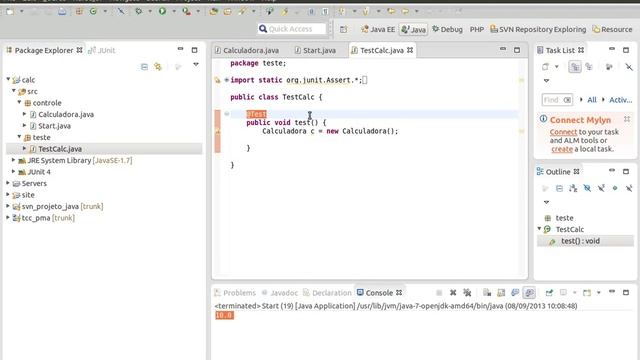
Task: Click the All filter link in Task List
Action: [x=592, y=100]
